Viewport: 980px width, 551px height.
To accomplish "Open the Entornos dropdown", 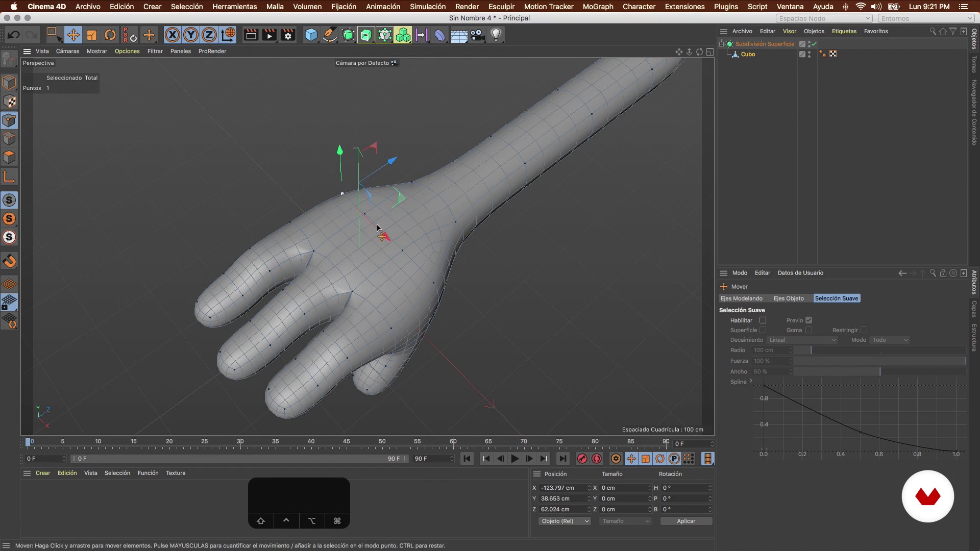I will pyautogui.click(x=926, y=18).
